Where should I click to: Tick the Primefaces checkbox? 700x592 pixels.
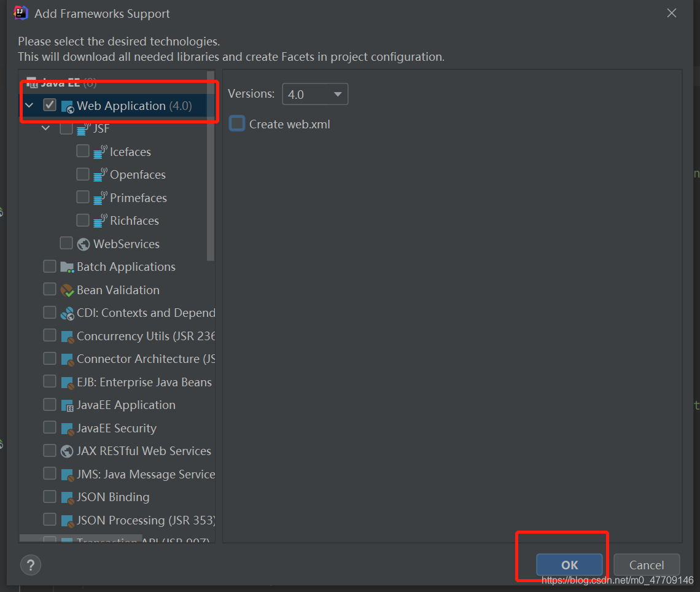pos(83,197)
